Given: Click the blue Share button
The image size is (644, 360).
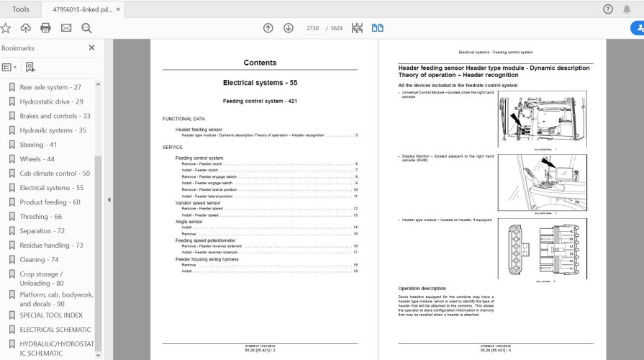Looking at the screenshot, I should point(638,28).
